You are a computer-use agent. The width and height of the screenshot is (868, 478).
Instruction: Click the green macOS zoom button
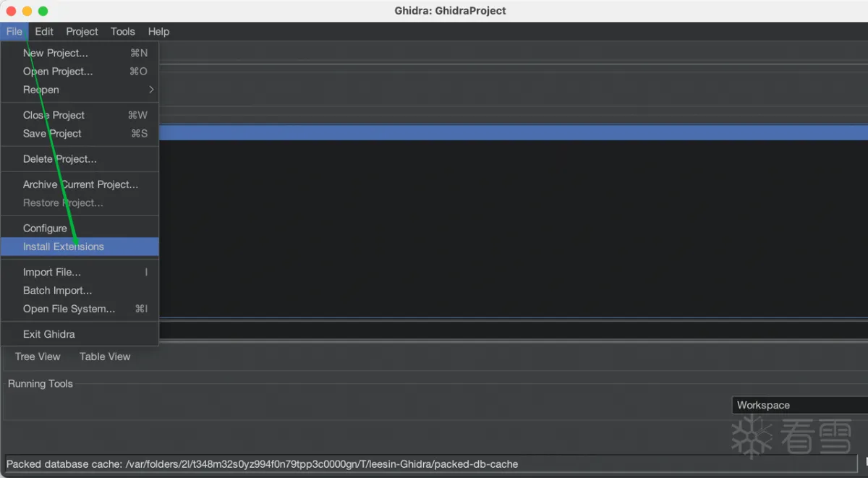pyautogui.click(x=43, y=11)
